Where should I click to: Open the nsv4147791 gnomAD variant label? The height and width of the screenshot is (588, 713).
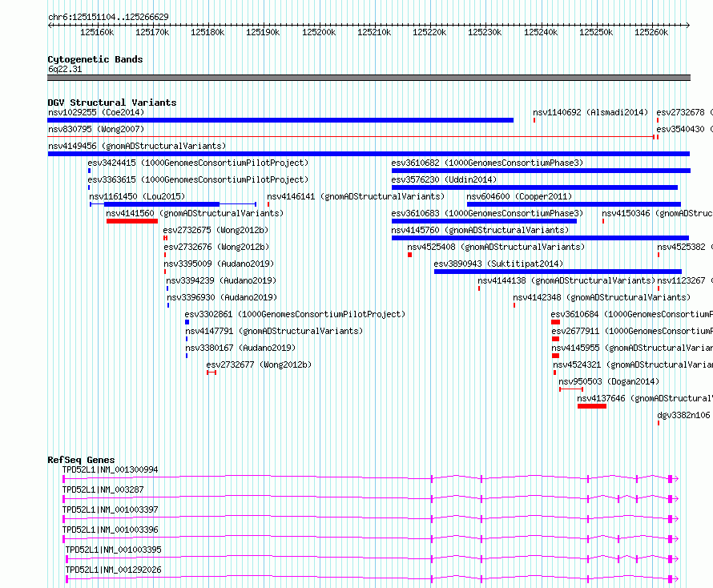click(274, 331)
